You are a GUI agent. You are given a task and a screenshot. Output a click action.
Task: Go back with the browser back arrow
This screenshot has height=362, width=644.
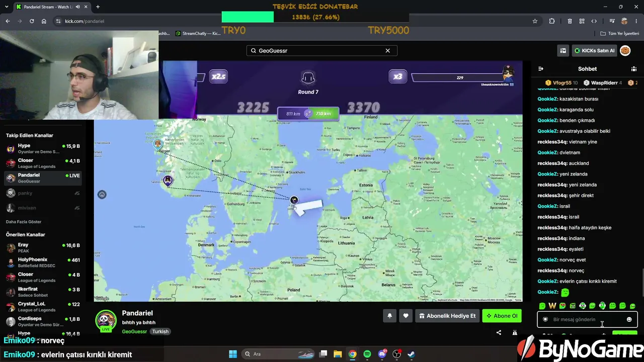tap(8, 21)
